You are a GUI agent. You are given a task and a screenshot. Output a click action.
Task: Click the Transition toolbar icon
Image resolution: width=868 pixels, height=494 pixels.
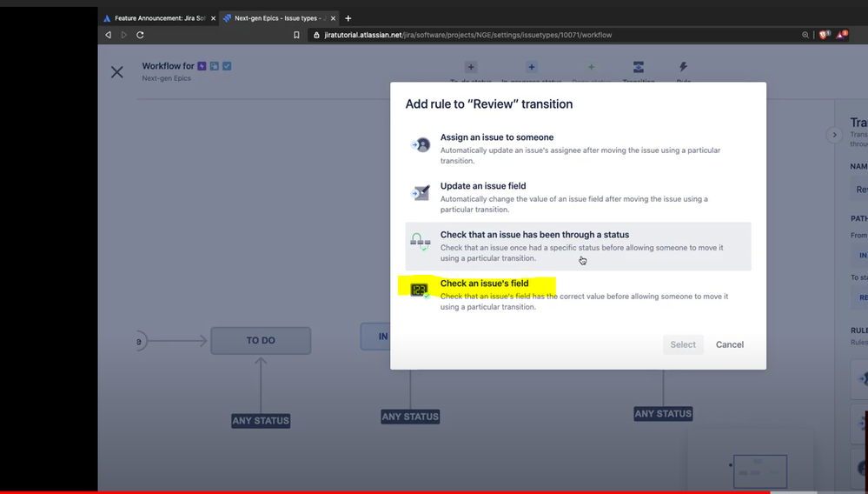(639, 67)
